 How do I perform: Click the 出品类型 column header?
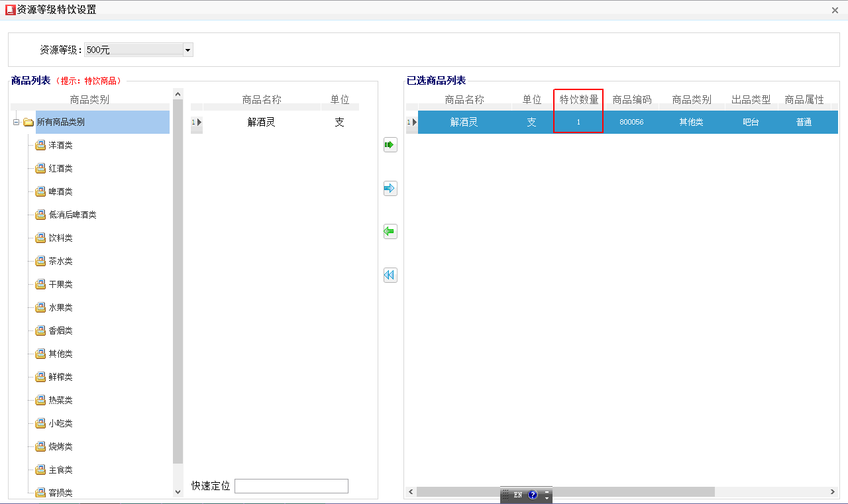coord(751,99)
